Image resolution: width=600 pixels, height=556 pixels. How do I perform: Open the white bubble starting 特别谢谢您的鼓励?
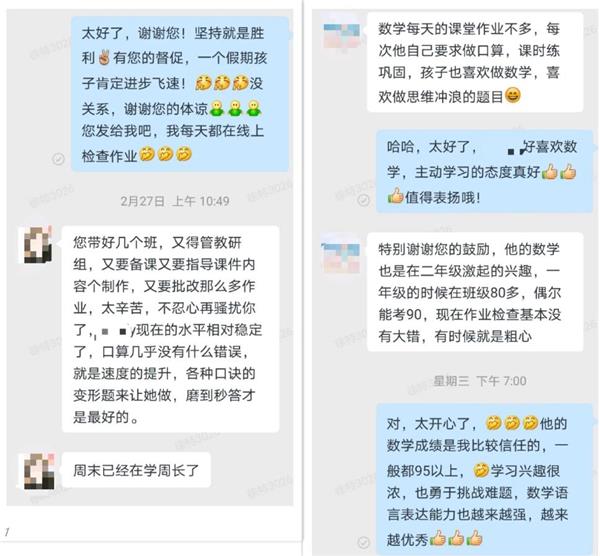click(475, 292)
